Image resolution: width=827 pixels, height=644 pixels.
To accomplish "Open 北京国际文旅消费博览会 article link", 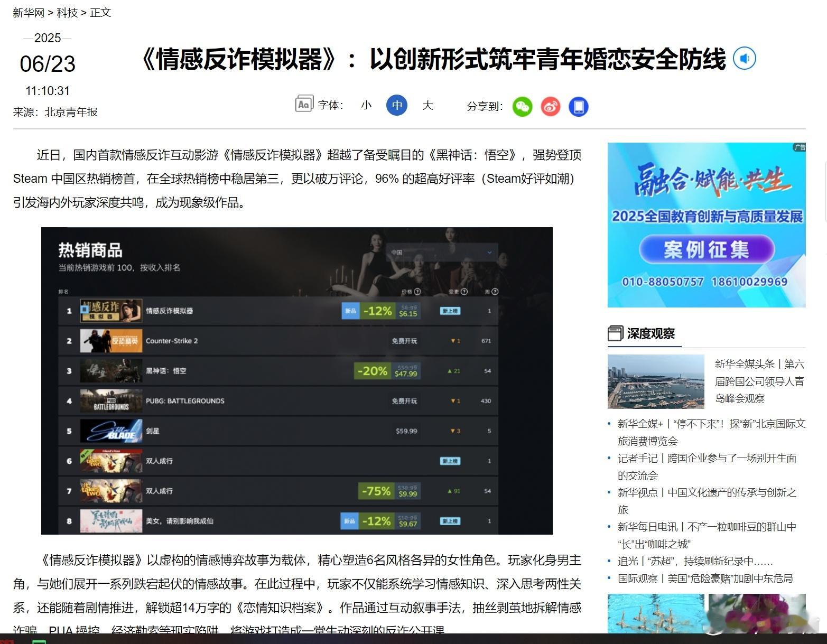I will 711,432.
